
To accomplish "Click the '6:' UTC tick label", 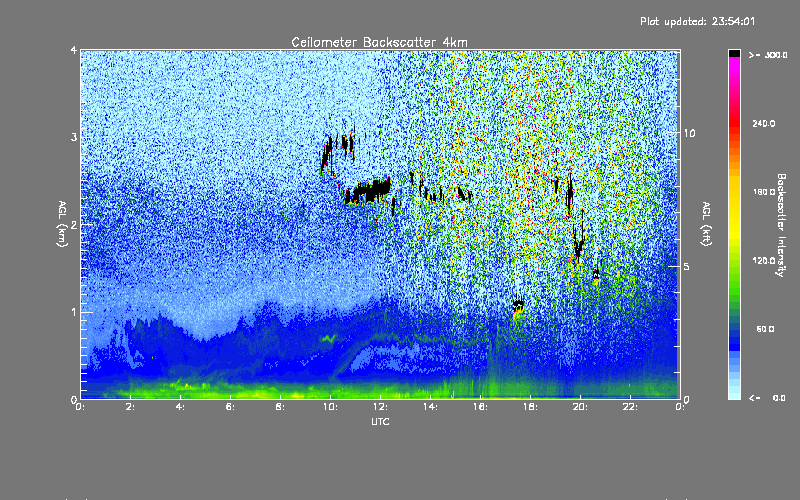I will tap(231, 407).
